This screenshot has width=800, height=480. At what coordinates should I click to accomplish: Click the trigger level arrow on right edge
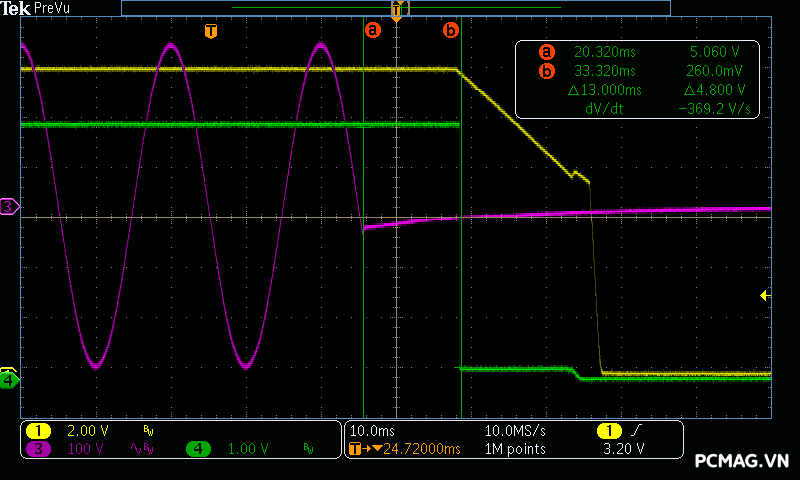[765, 295]
